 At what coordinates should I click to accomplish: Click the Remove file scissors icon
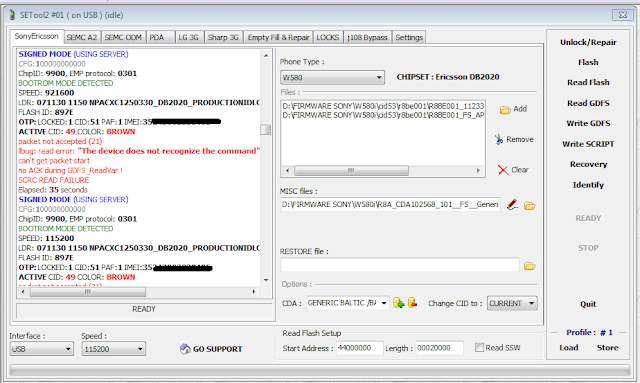click(x=499, y=140)
